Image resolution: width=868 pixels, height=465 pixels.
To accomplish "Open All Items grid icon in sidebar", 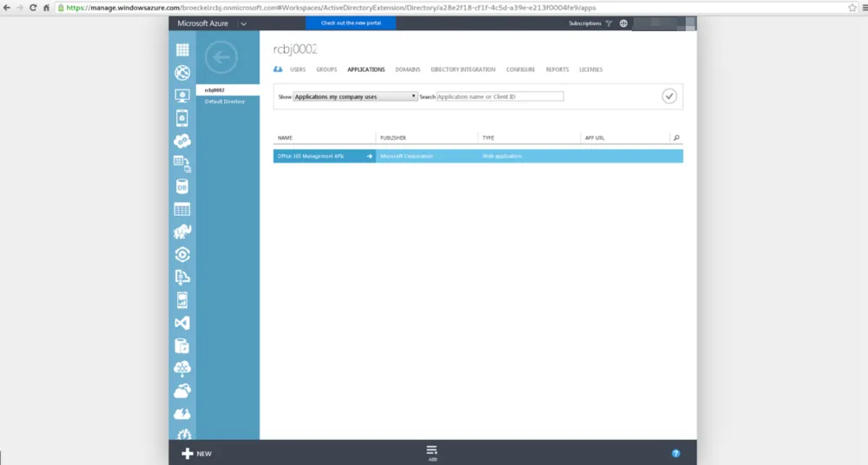I will coord(182,49).
